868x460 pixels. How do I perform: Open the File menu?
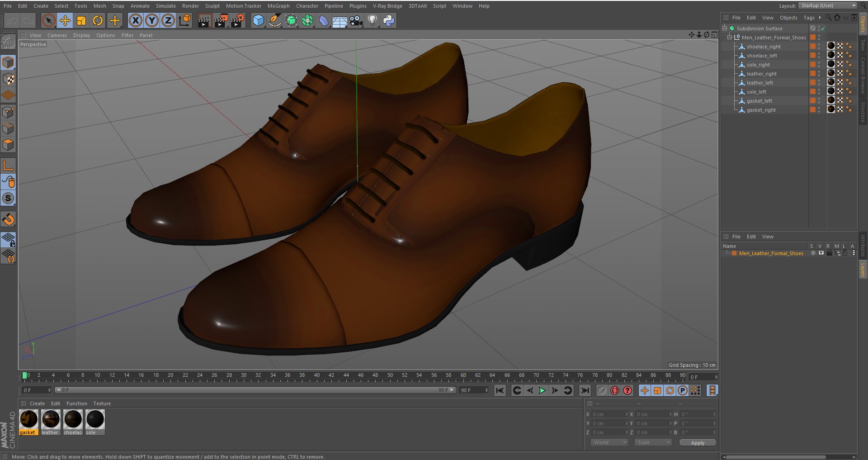coord(8,6)
